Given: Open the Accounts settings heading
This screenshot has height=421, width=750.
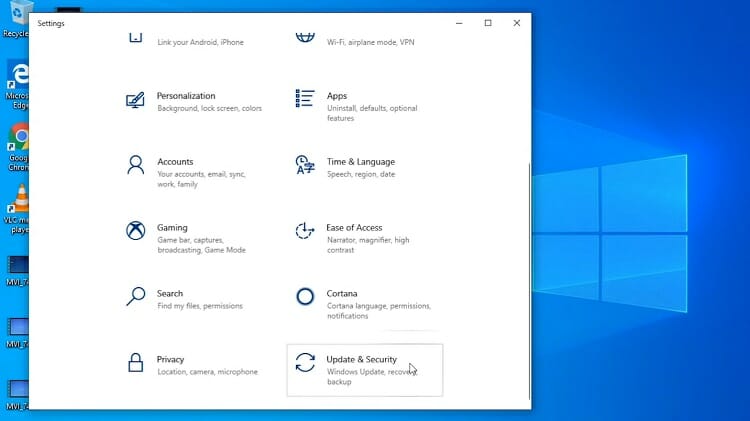Looking at the screenshot, I should [x=175, y=162].
